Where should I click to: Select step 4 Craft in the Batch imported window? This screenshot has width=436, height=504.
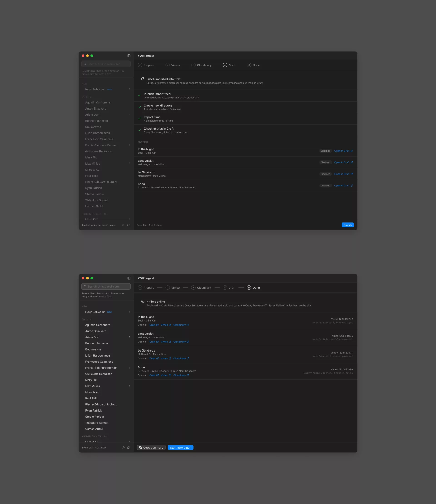(x=229, y=65)
